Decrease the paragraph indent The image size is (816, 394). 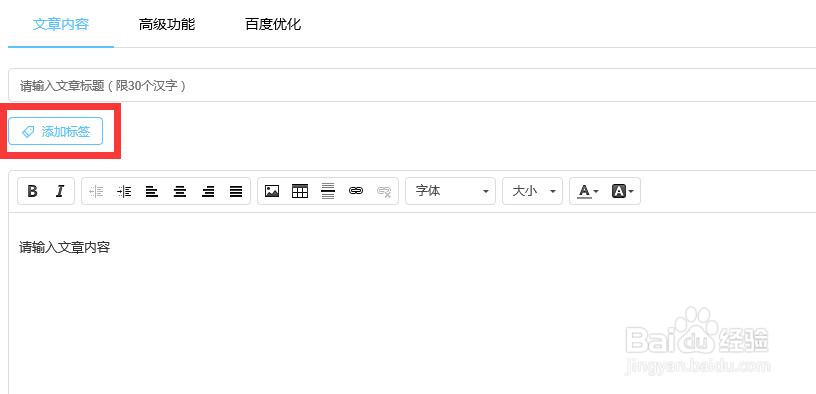(x=96, y=192)
